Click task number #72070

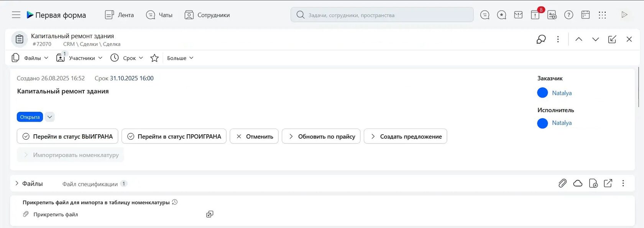coord(42,44)
